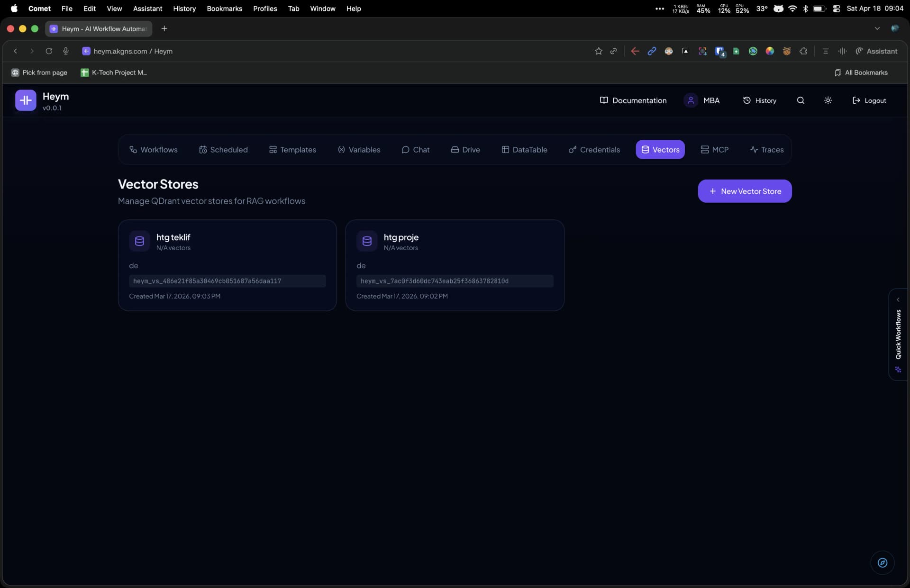Toggle light mode with the sun icon
The width and height of the screenshot is (910, 588).
point(828,100)
